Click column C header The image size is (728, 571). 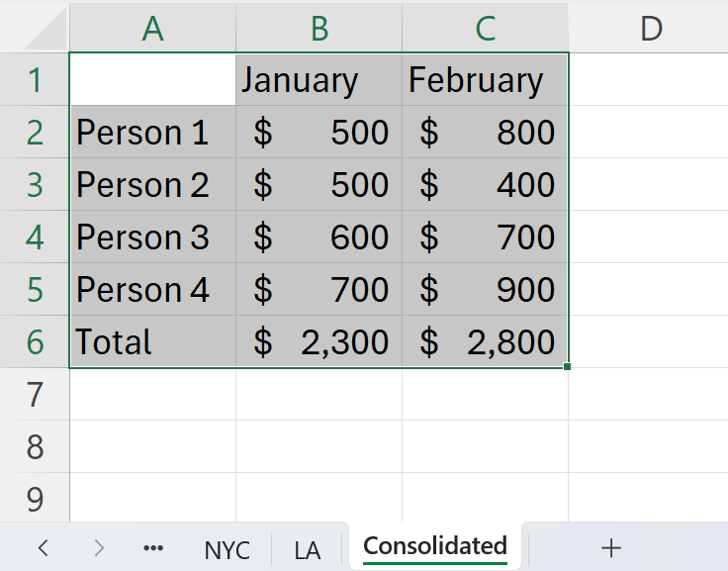[485, 29]
